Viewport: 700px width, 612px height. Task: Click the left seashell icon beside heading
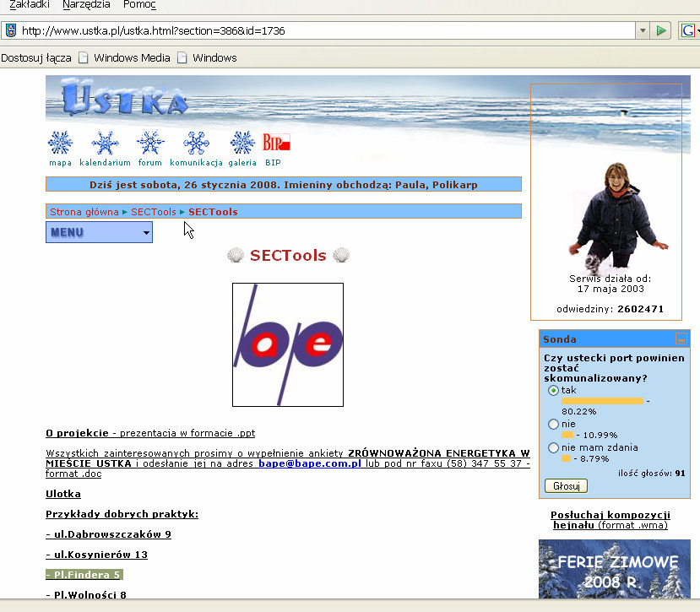pos(236,255)
